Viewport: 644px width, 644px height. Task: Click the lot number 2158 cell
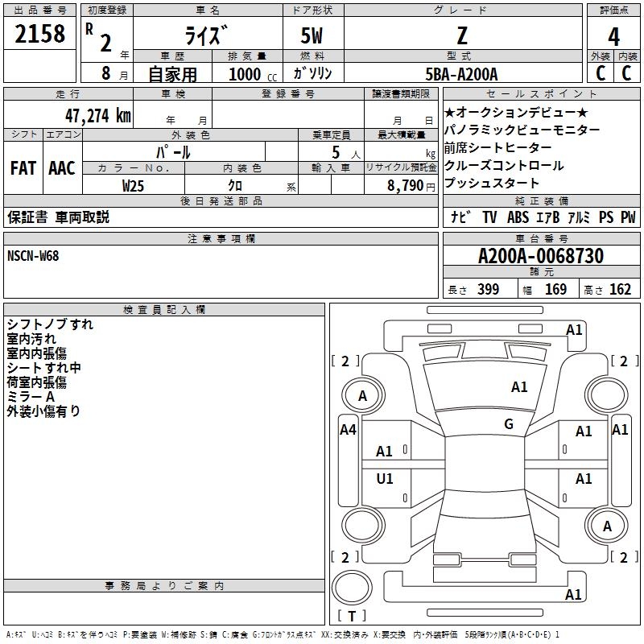click(39, 34)
